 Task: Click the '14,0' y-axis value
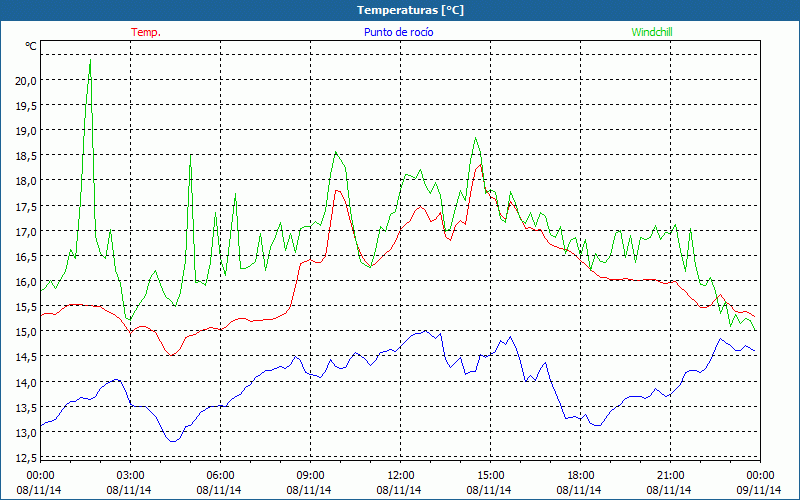pyautogui.click(x=26, y=382)
